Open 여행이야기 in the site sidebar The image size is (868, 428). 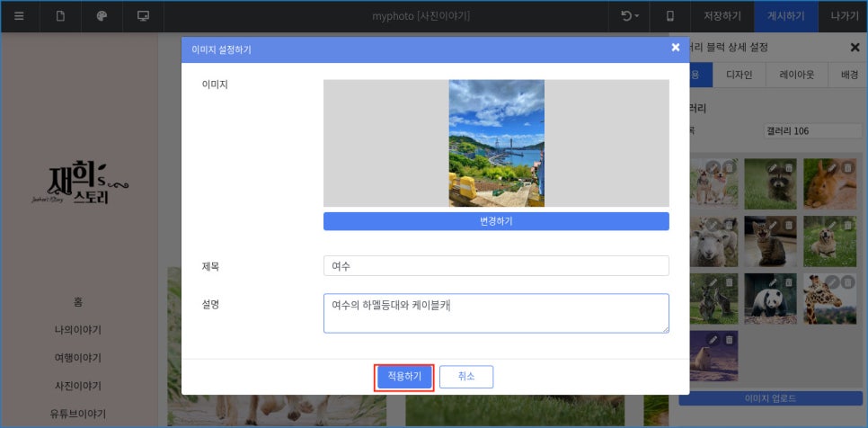point(78,358)
